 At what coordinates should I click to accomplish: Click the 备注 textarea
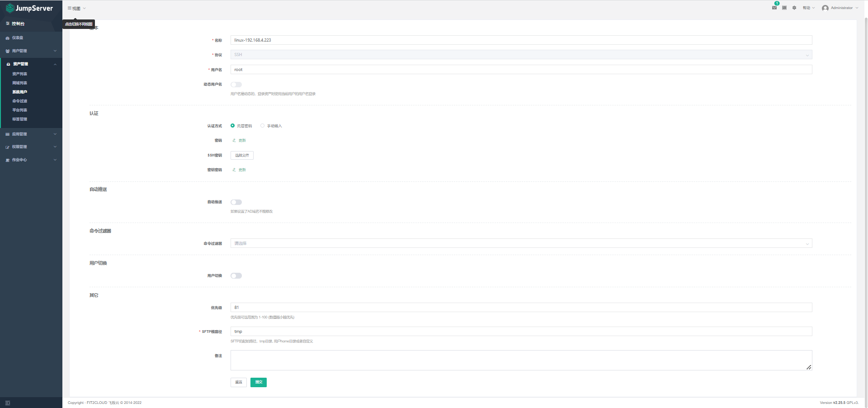pos(521,361)
